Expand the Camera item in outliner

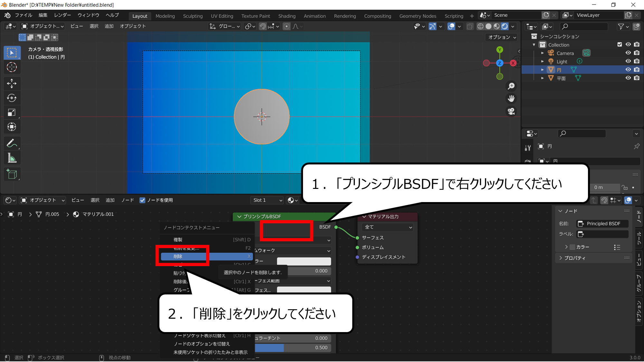[x=542, y=53]
